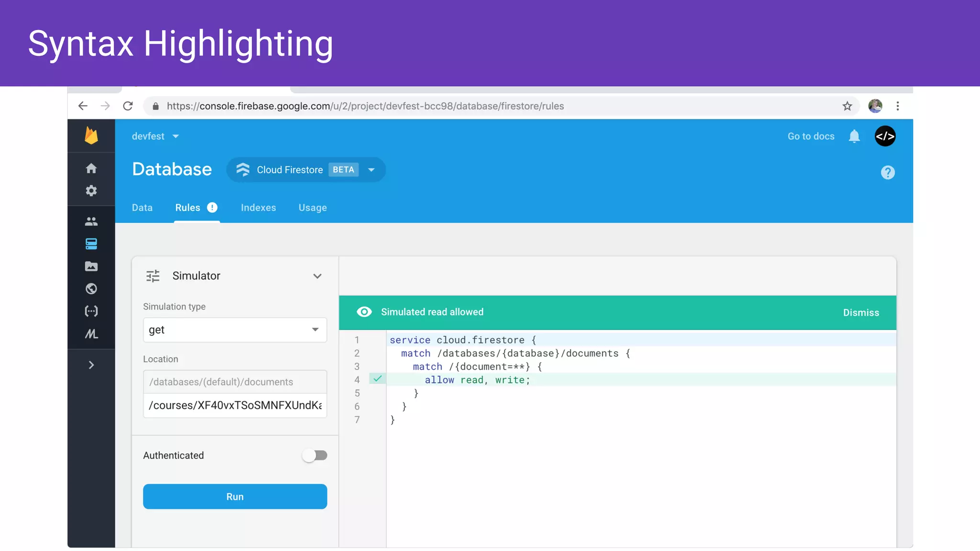Open browser profile avatar

[875, 106]
